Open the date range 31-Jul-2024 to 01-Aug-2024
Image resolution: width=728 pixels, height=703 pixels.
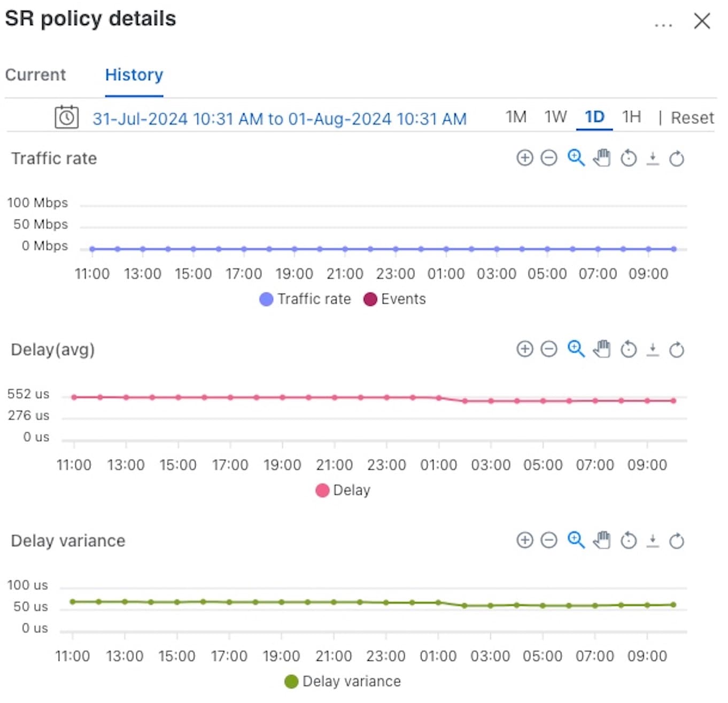click(x=280, y=119)
